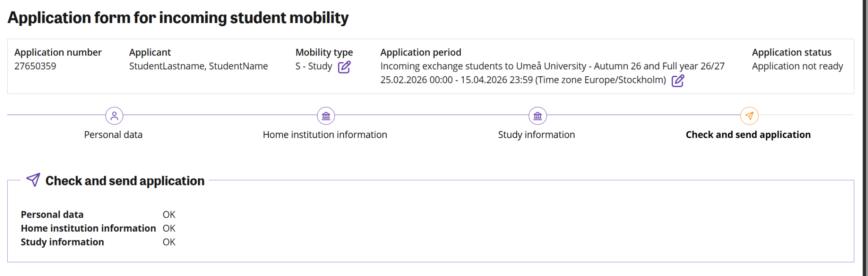This screenshot has height=276, width=868.
Task: Click the Home institution information building step icon
Action: (x=326, y=116)
